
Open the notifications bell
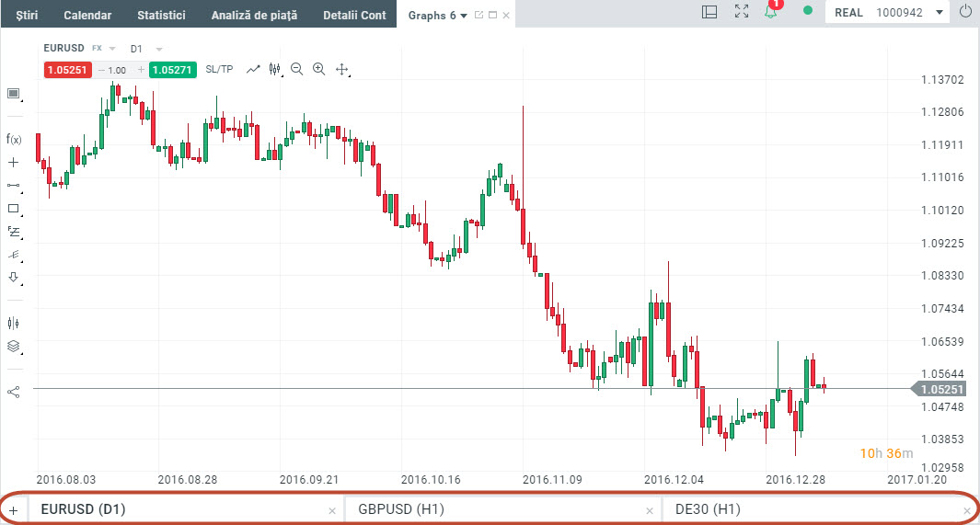[x=771, y=11]
